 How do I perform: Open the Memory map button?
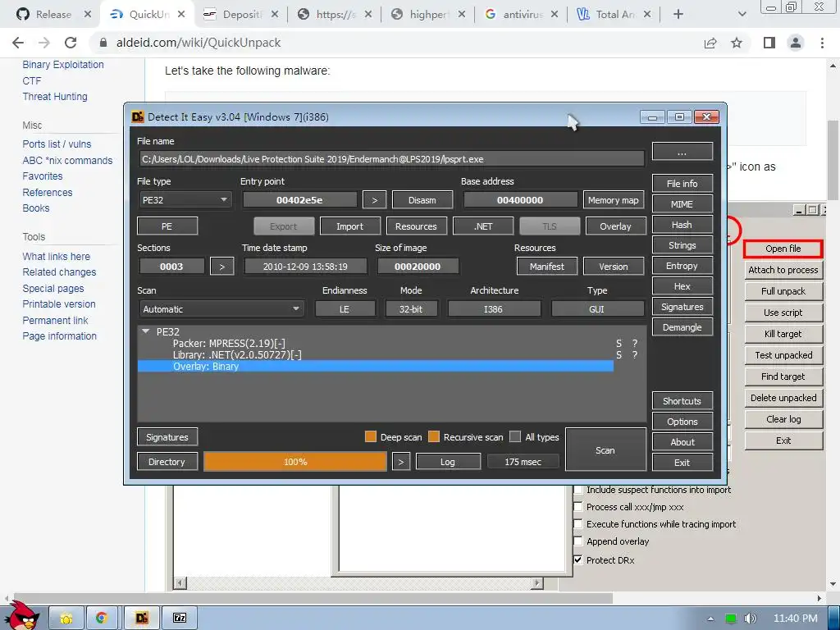[x=614, y=200]
